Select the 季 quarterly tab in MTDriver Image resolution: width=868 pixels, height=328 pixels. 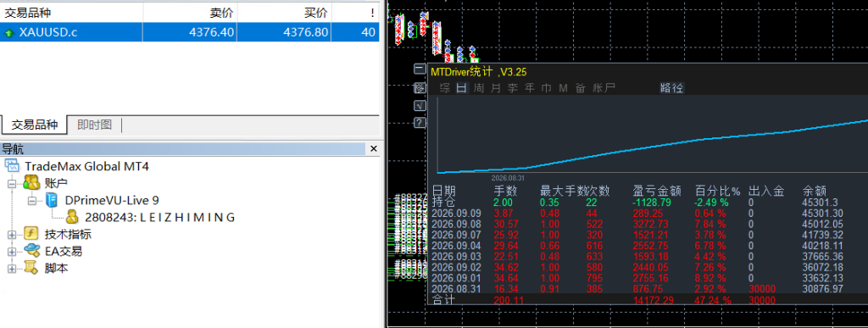[513, 87]
